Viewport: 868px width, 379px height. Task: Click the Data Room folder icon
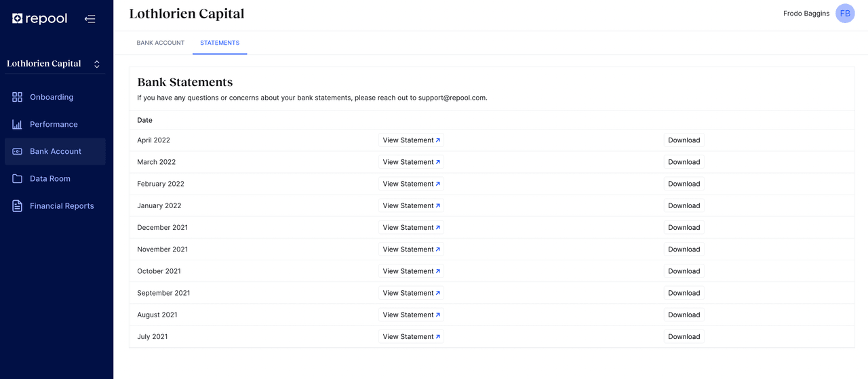[18, 178]
